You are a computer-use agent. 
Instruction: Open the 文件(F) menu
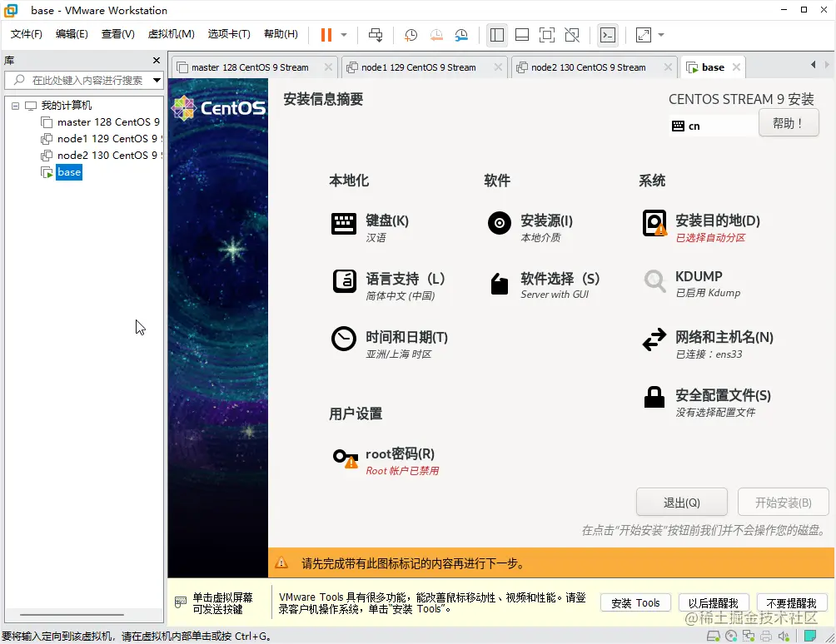[x=26, y=34]
